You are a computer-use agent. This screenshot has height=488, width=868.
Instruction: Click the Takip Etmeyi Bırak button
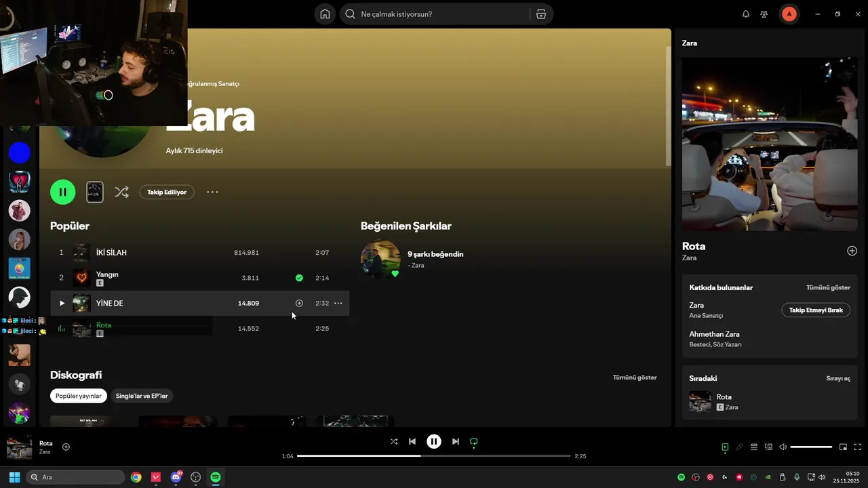pyautogui.click(x=816, y=310)
